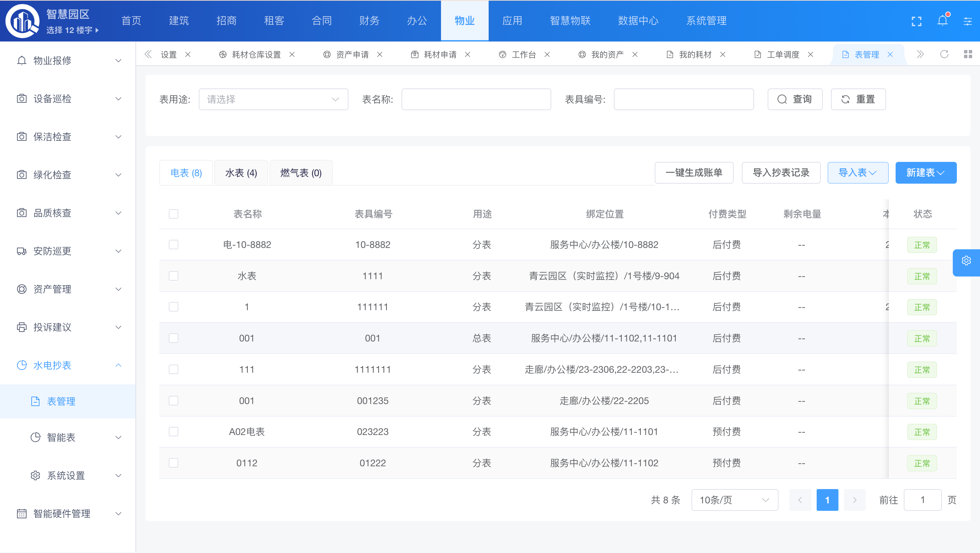Check the row for 电-10-8882
Screen dimensions: 980x553
(x=174, y=245)
